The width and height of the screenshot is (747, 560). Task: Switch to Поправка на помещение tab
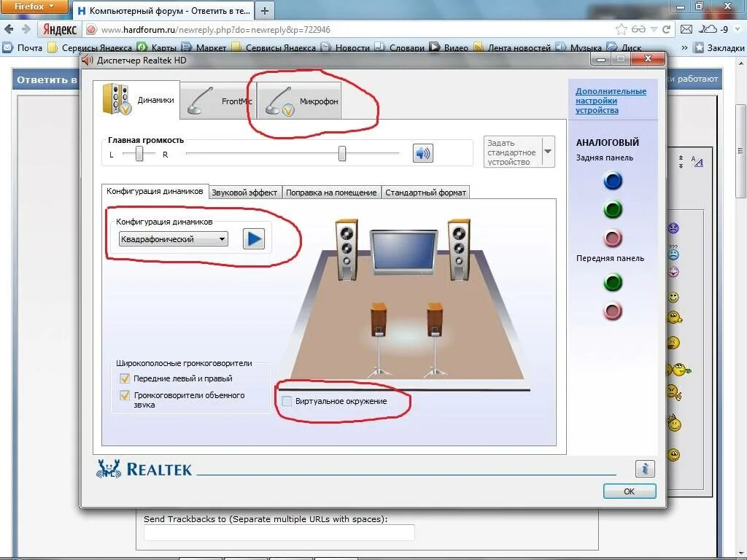pos(331,192)
